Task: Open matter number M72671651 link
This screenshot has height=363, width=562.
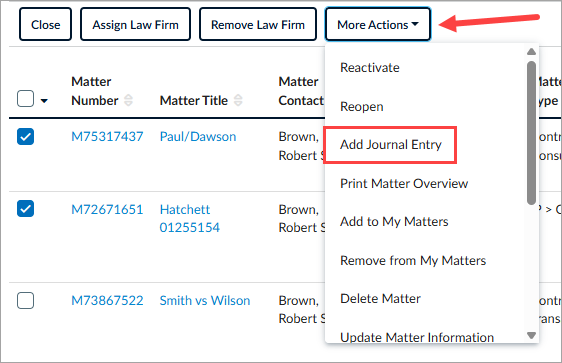Action: (x=107, y=209)
